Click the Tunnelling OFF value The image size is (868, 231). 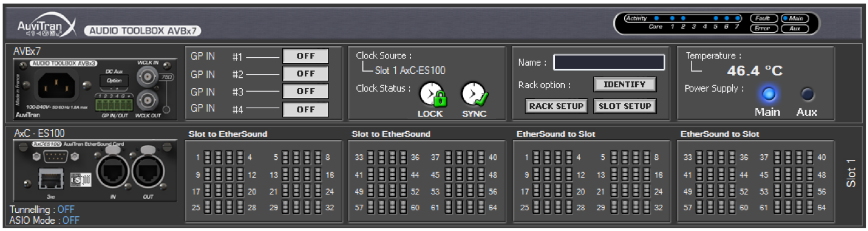pos(66,209)
